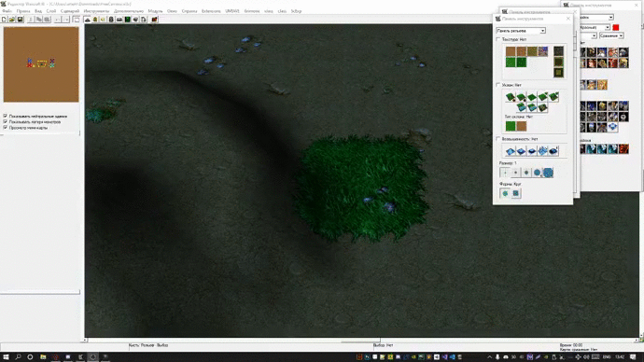Click the red player color swatch

pos(616,27)
